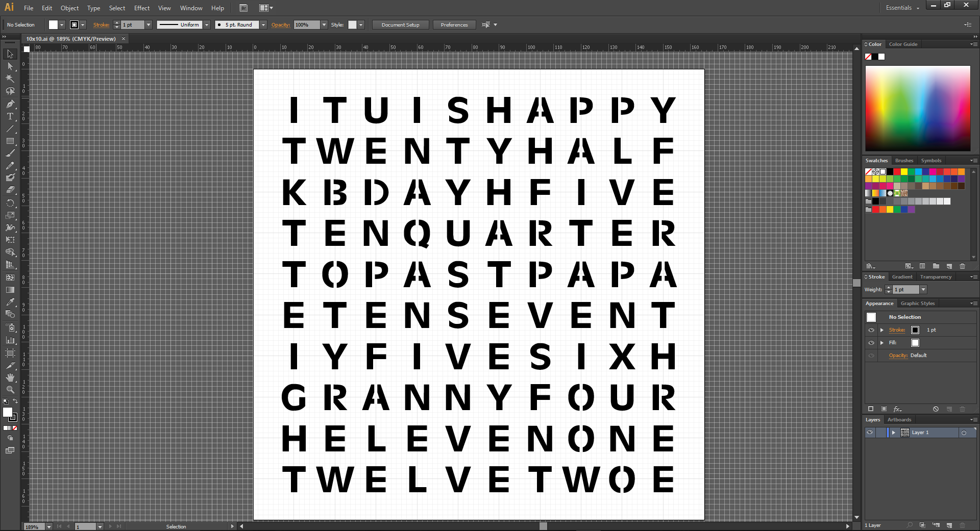The height and width of the screenshot is (531, 980).
Task: Click the Document Setup button
Action: (400, 24)
